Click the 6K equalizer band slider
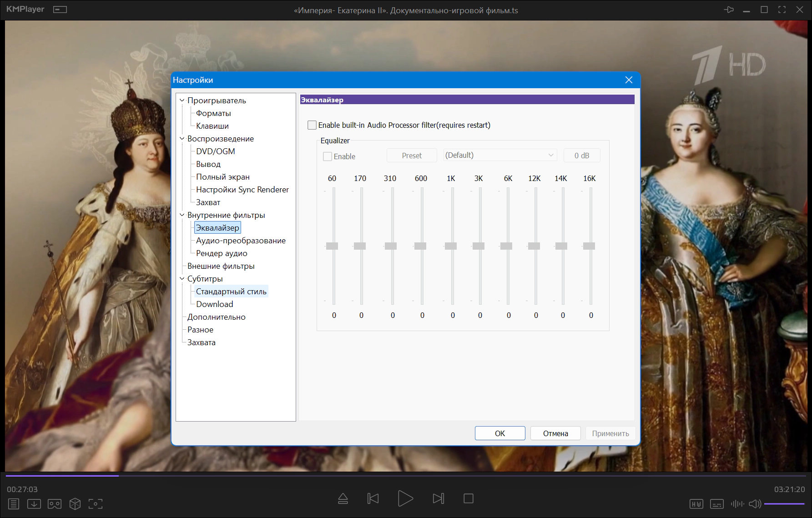Image resolution: width=812 pixels, height=518 pixels. pyautogui.click(x=506, y=246)
